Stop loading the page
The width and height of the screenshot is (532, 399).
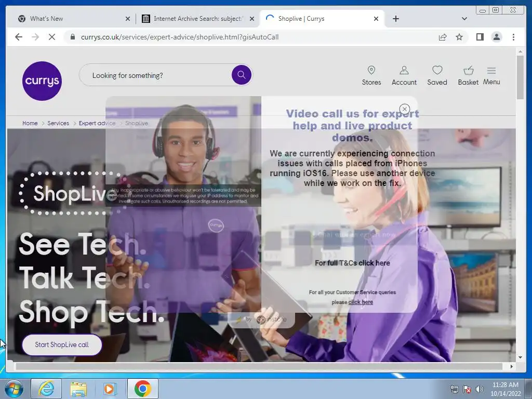point(52,37)
